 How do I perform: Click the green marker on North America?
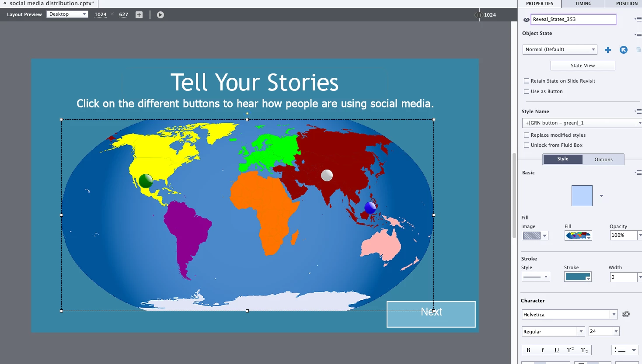146,180
